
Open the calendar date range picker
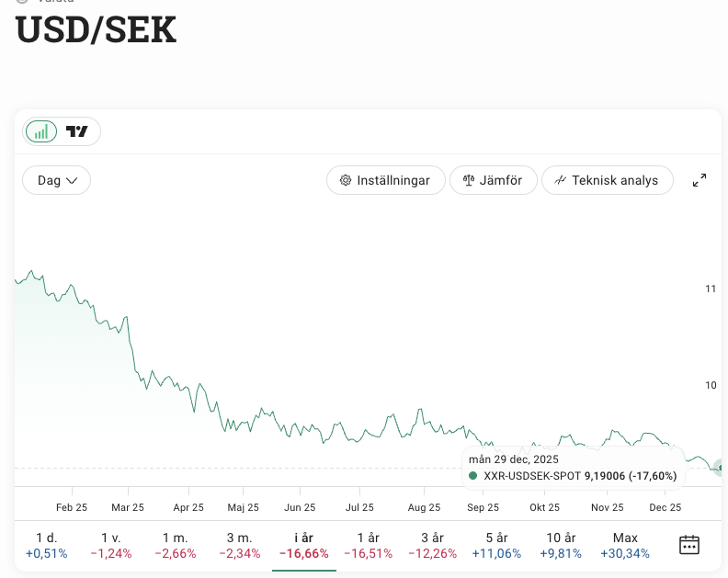pos(689,545)
